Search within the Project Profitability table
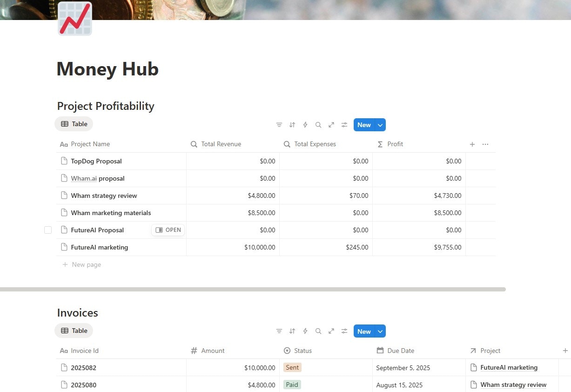The width and height of the screenshot is (571, 392). (x=318, y=124)
